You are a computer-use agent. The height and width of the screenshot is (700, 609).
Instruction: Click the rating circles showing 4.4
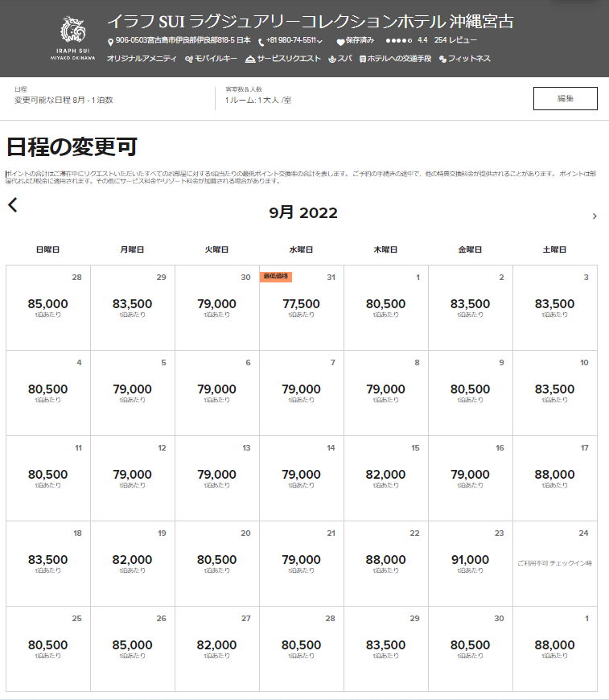399,40
